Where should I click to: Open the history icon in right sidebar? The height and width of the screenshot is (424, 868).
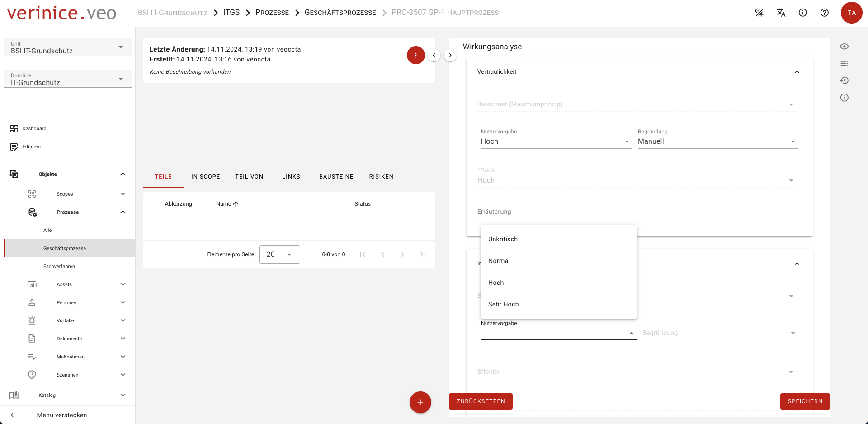point(844,80)
